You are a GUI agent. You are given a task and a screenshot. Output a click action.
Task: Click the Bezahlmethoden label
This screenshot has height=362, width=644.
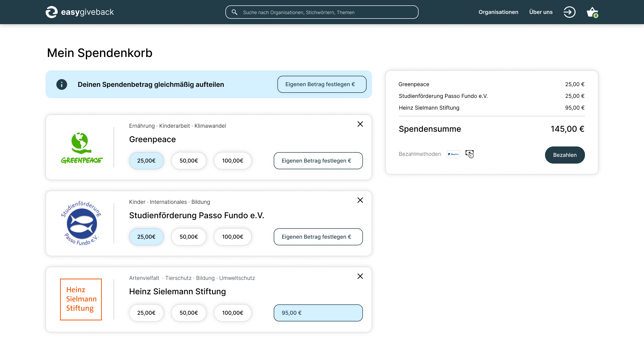[420, 154]
